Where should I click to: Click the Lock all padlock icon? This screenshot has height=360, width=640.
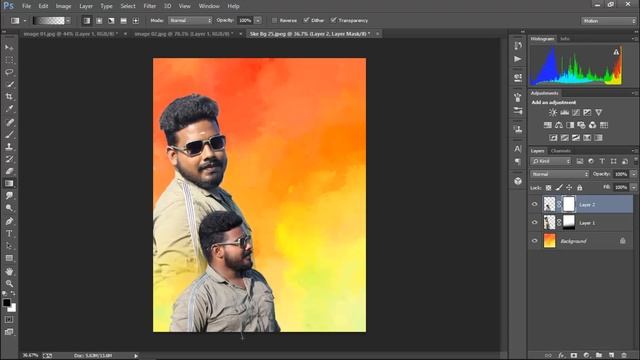580,187
